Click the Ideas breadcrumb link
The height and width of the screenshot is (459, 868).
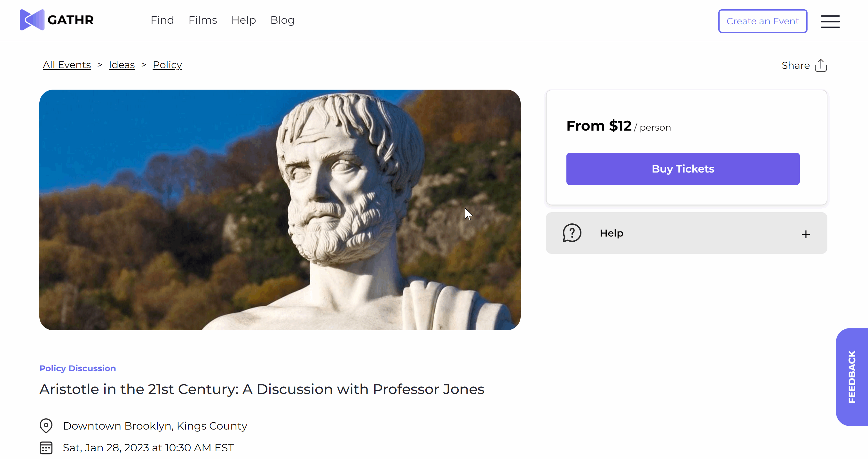(122, 64)
